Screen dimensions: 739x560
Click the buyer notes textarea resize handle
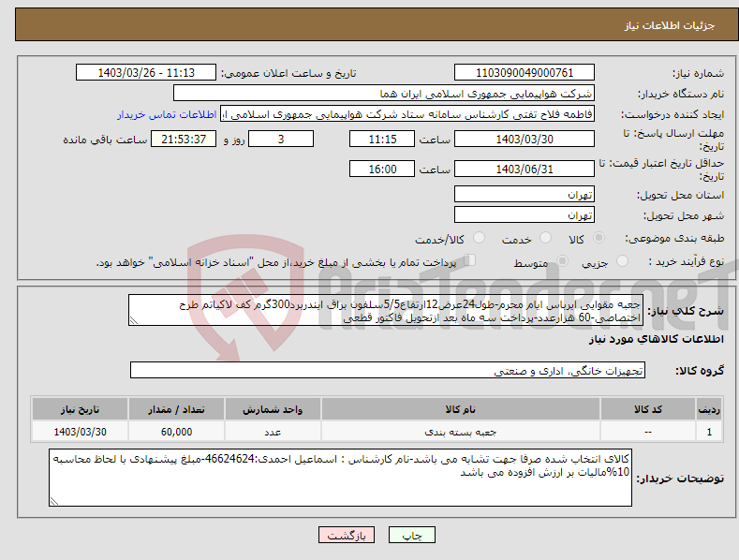coord(54,502)
